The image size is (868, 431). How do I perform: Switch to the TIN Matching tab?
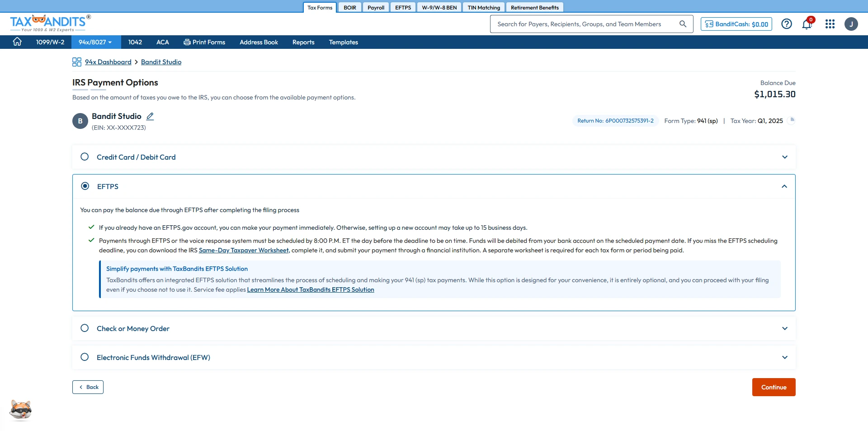484,8
